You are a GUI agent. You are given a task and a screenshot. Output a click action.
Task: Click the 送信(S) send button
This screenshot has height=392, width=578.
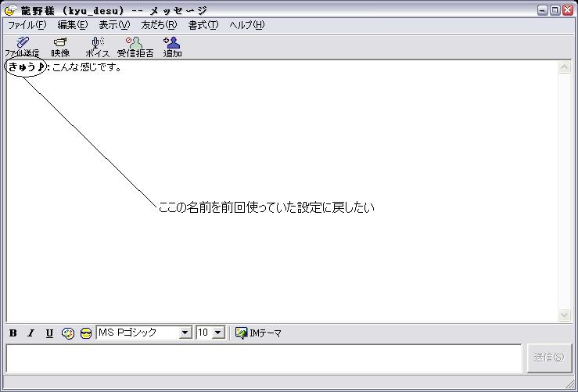pyautogui.click(x=549, y=358)
